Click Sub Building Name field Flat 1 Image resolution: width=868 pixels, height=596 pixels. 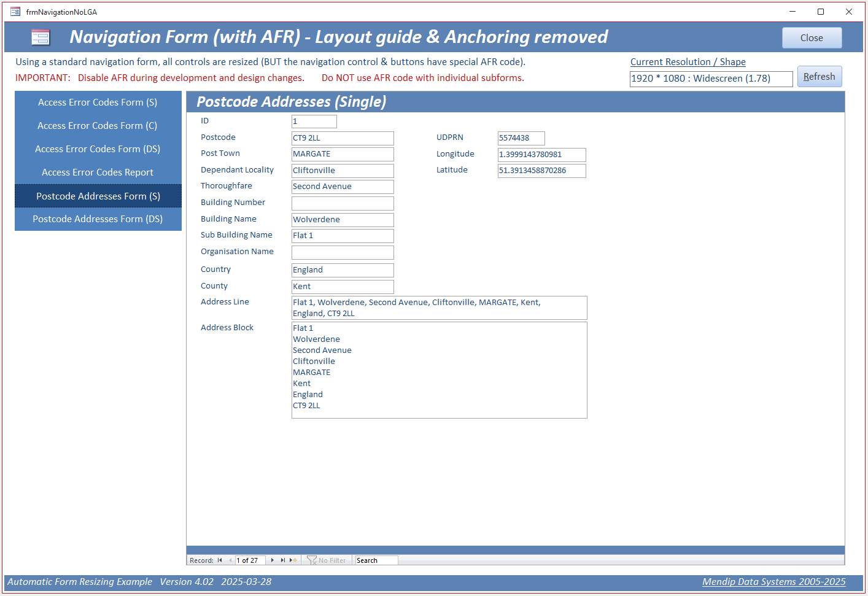pyautogui.click(x=343, y=236)
